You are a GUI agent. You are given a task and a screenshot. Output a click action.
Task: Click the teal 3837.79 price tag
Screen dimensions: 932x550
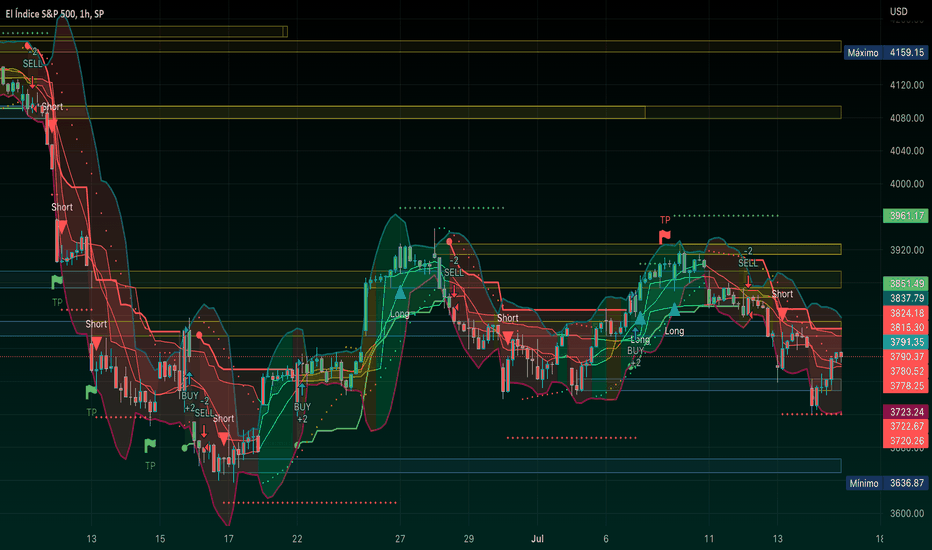(906, 298)
